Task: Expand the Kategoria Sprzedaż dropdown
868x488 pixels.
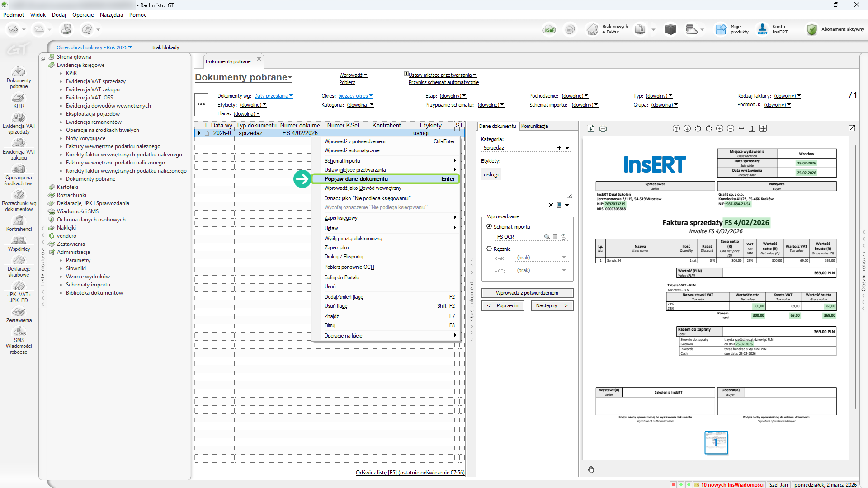Action: (x=567, y=148)
